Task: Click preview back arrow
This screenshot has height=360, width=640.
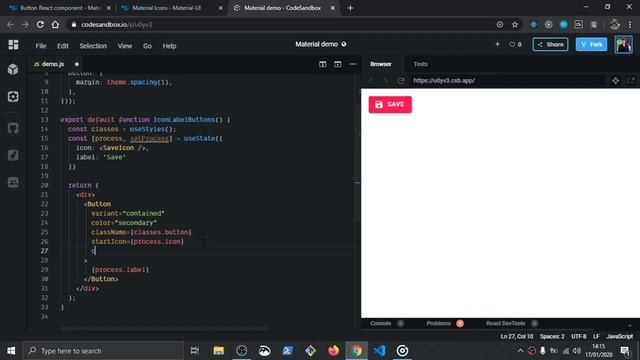Action: [x=371, y=80]
